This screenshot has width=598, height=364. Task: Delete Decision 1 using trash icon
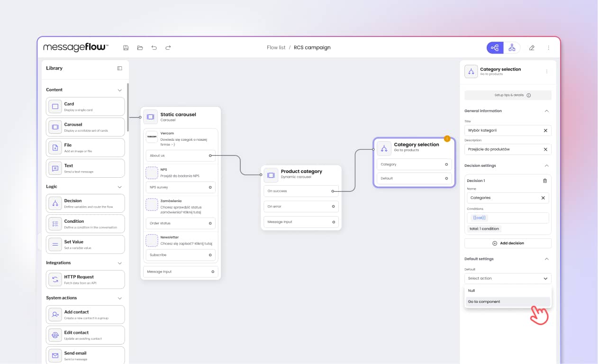click(x=544, y=181)
